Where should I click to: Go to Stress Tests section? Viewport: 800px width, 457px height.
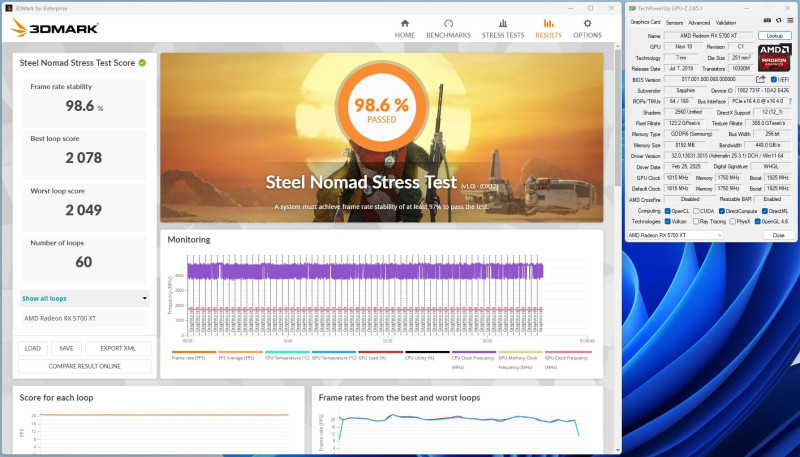click(503, 29)
